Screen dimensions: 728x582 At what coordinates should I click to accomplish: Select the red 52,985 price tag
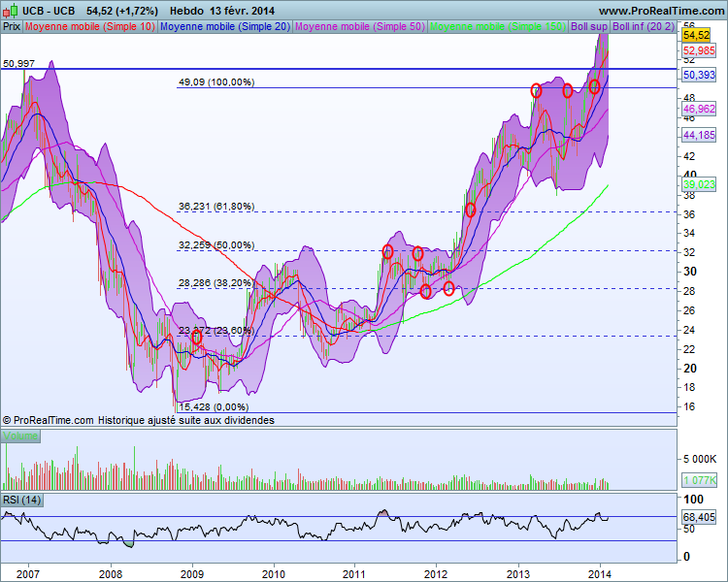point(699,50)
